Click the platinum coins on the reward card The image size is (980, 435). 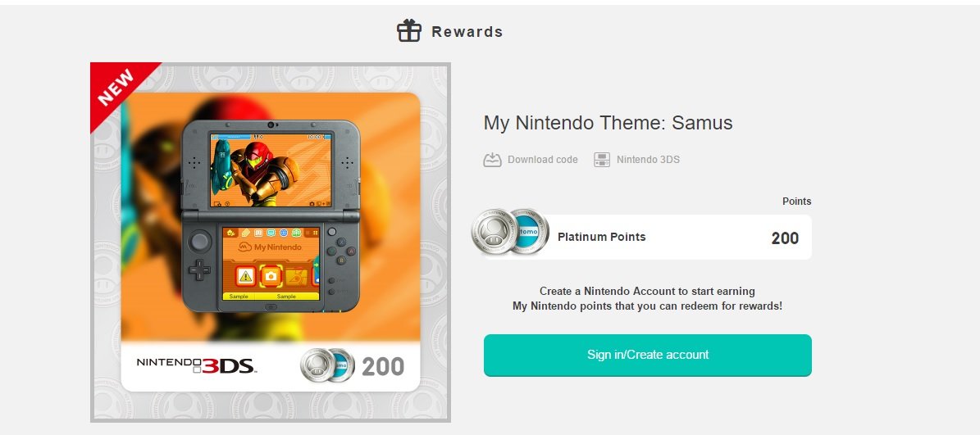coord(327,365)
